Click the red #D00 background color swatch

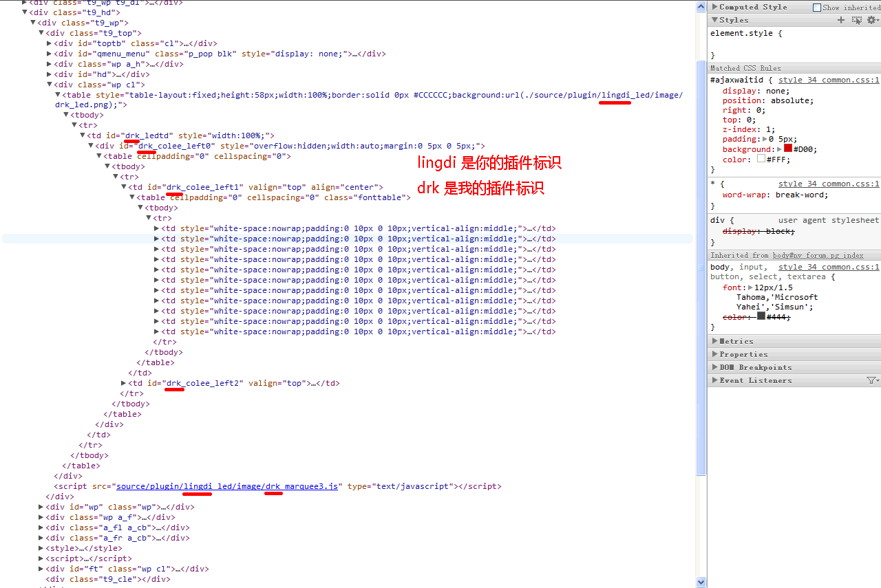[x=788, y=149]
